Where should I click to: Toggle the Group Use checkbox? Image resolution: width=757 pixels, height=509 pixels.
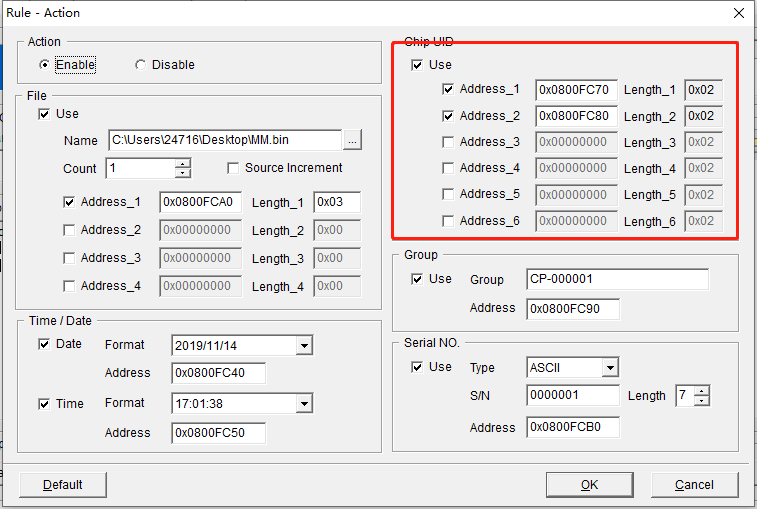(417, 279)
